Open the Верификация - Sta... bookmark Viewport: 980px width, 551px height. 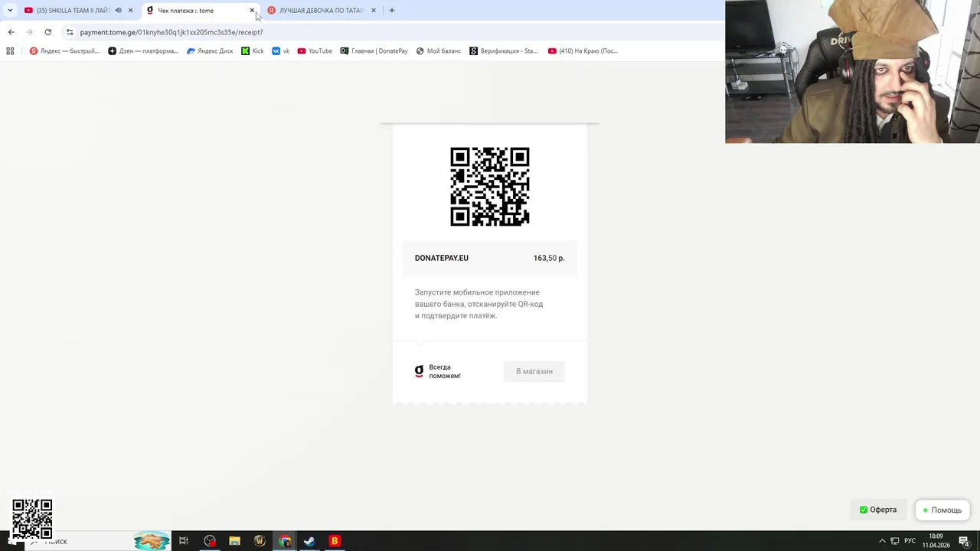coord(504,51)
